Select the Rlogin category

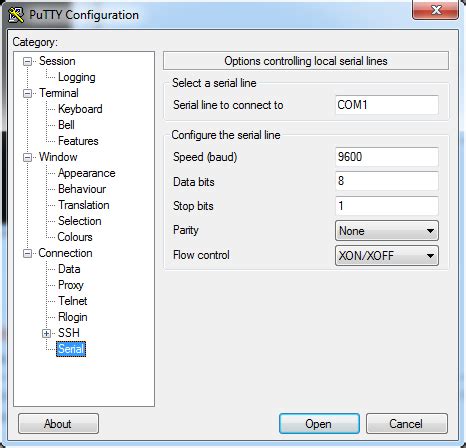[73, 317]
